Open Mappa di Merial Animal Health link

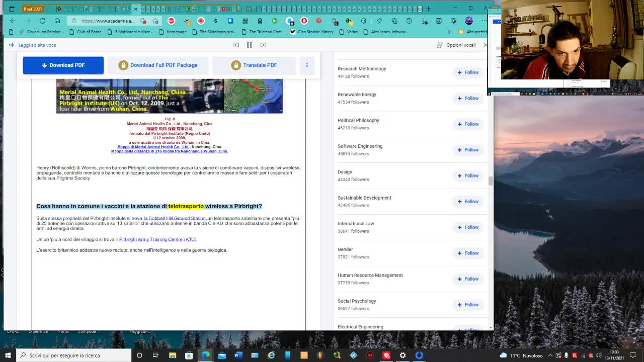pos(153,147)
